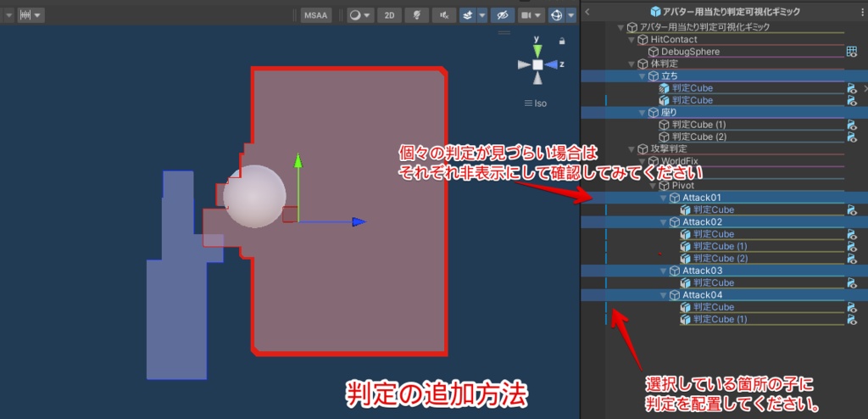Toggle the eye icon on 座り 判定Cube (2) row
The width and height of the screenshot is (868, 419).
point(852,137)
